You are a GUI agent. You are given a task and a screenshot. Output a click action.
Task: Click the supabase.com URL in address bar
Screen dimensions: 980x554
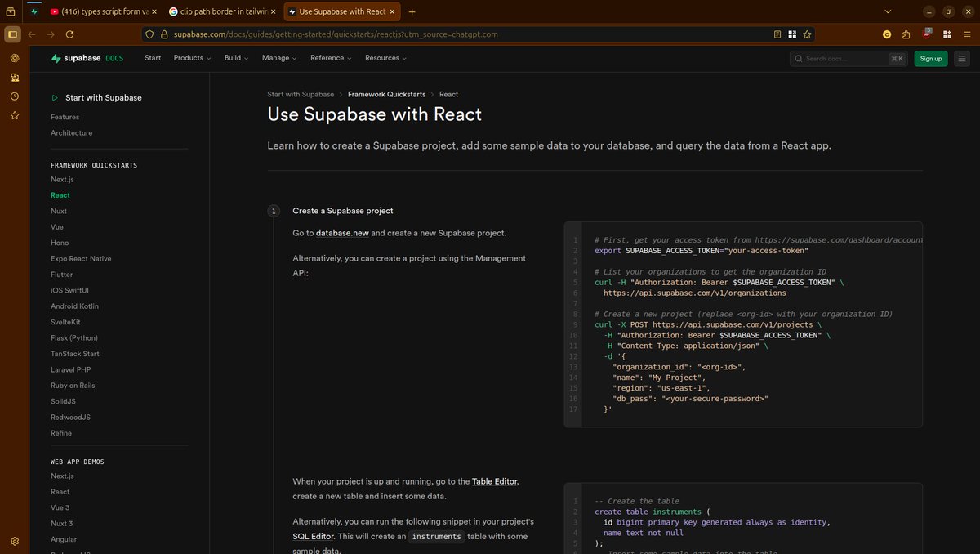pyautogui.click(x=336, y=34)
